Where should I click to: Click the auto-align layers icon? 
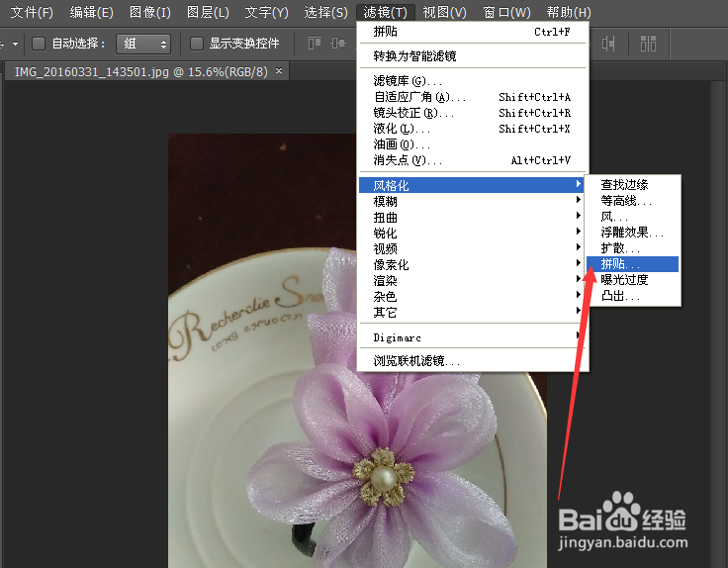point(648,44)
